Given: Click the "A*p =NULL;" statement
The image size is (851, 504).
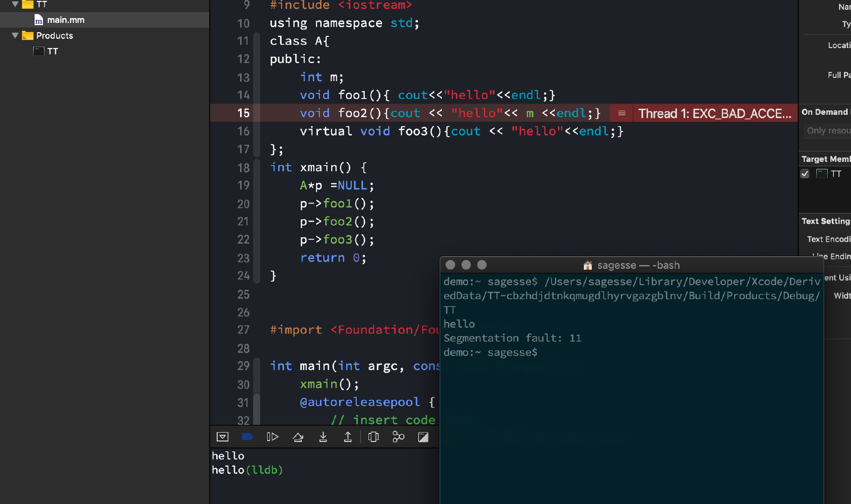Looking at the screenshot, I should pyautogui.click(x=337, y=186).
